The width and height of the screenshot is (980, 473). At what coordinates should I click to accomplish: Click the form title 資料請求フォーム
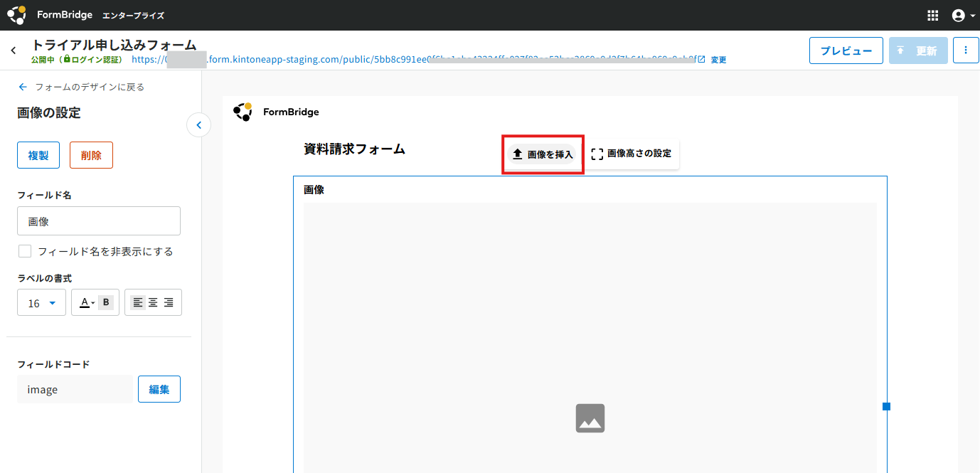(x=354, y=149)
